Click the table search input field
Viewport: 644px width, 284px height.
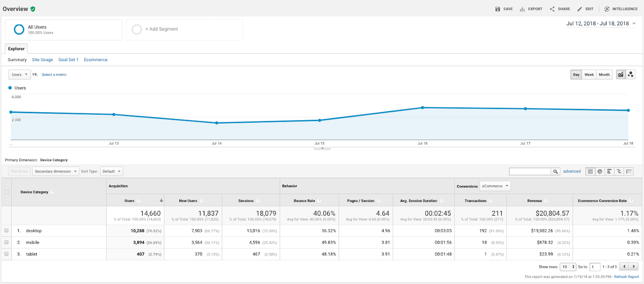(x=530, y=171)
